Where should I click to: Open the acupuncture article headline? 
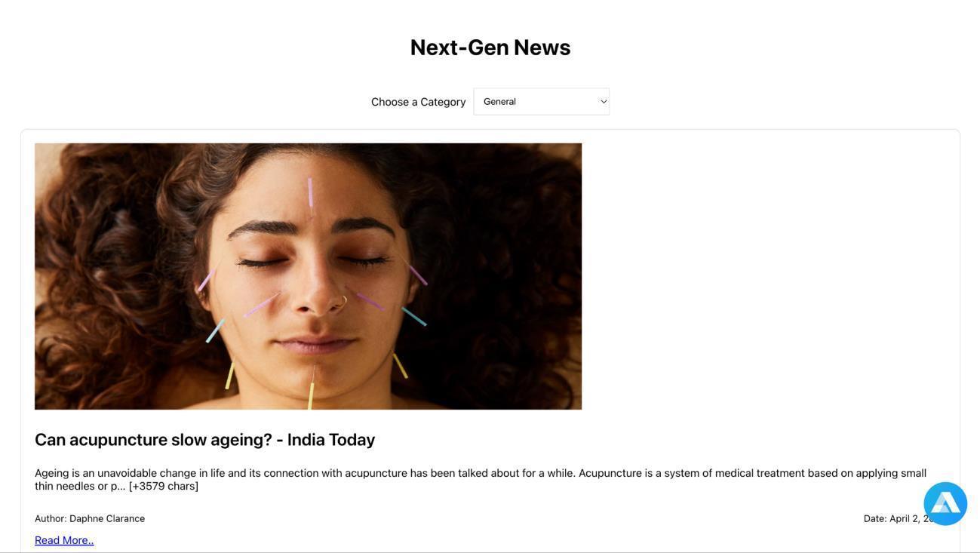click(x=204, y=439)
